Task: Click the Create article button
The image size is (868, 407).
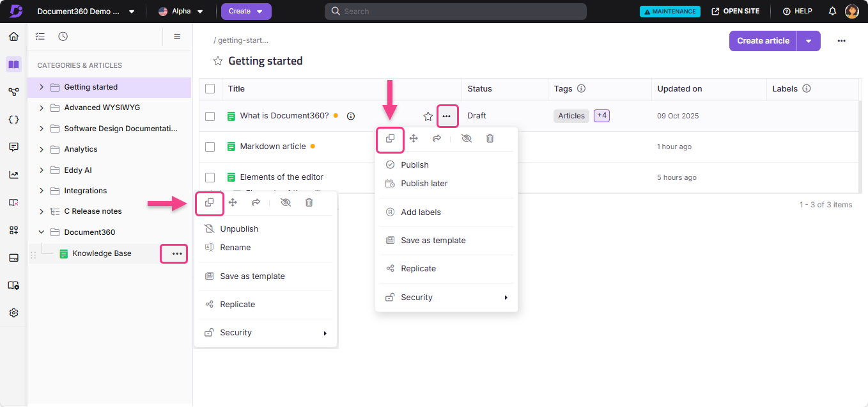Action: click(763, 40)
